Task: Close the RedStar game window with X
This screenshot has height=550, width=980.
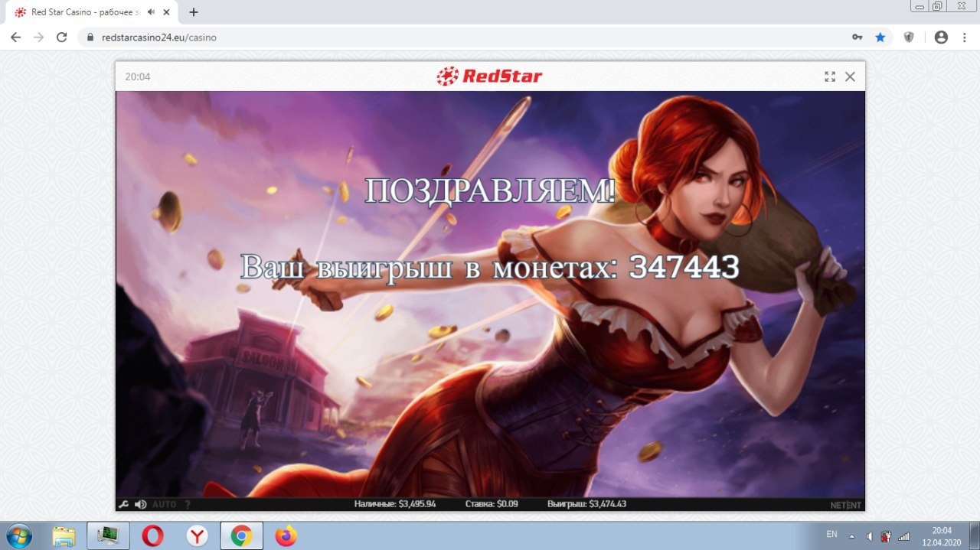Action: (x=850, y=76)
